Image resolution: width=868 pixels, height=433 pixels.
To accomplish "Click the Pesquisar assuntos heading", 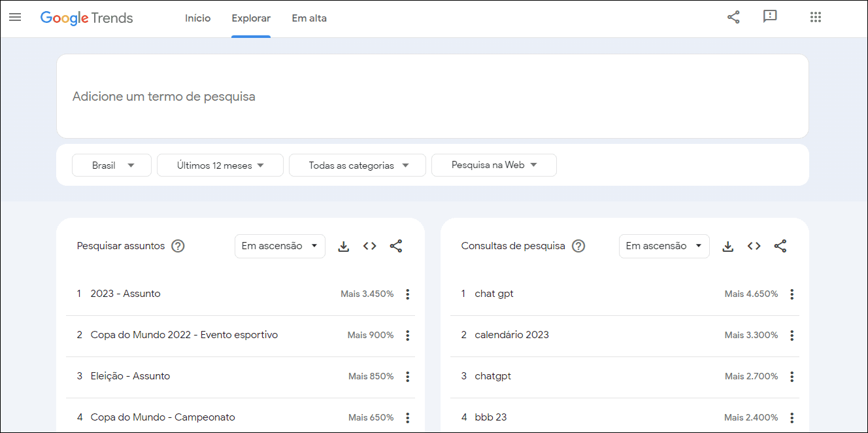I will tap(121, 246).
